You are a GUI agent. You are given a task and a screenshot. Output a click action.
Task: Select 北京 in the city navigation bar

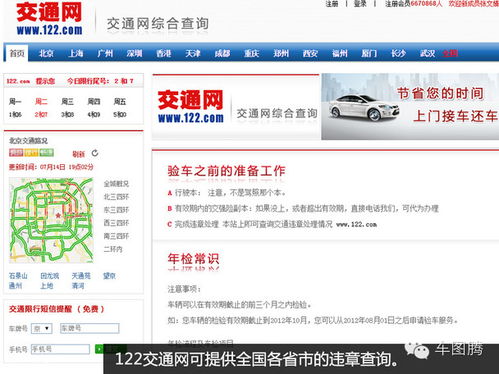click(46, 53)
